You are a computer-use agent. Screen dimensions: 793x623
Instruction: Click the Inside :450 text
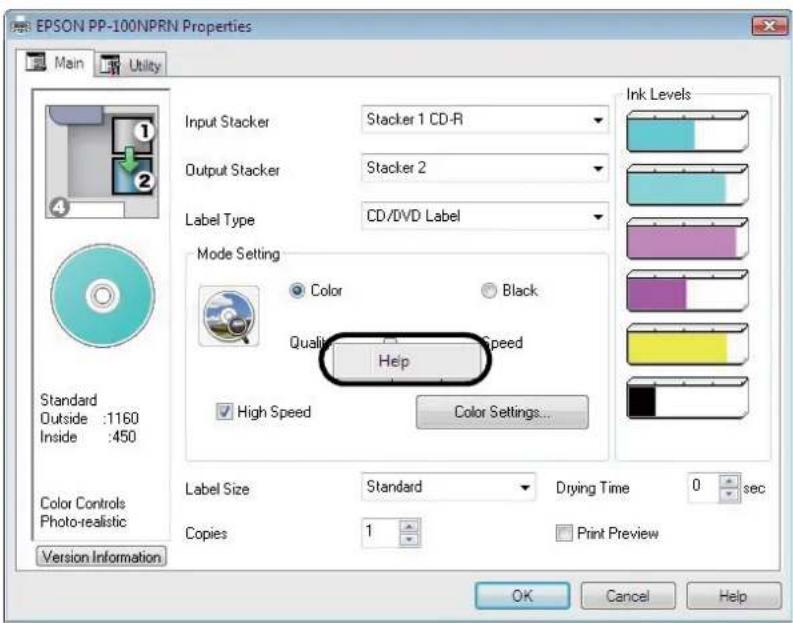click(88, 436)
